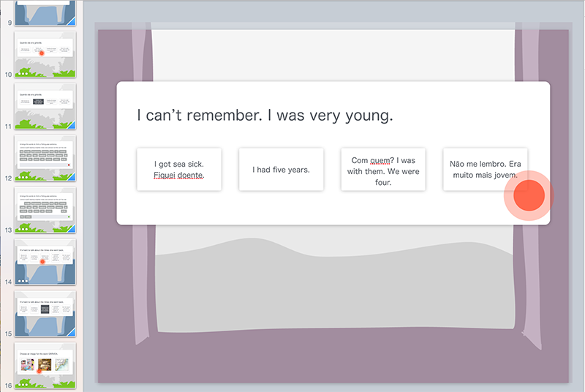This screenshot has height=392, width=585.
Task: Click the build dots on slide 14 thumbnail
Action: [x=23, y=281]
